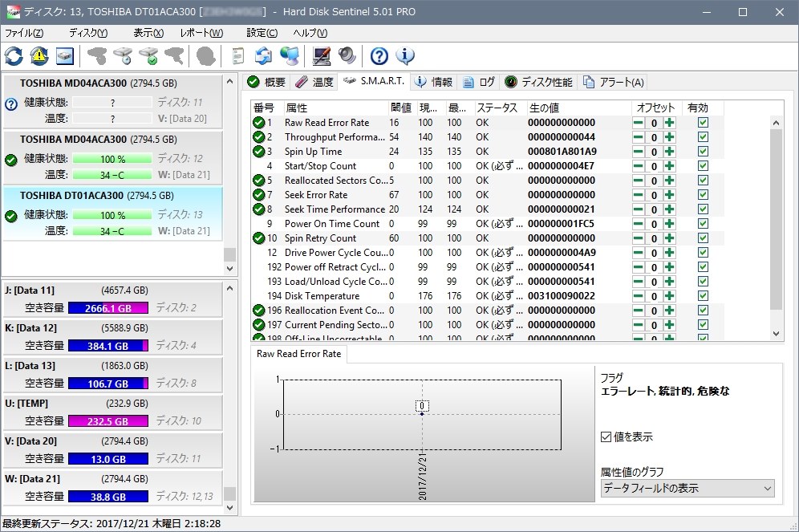Click the hard disk picture toolbar icon
This screenshot has height=532, width=799.
[x=65, y=56]
